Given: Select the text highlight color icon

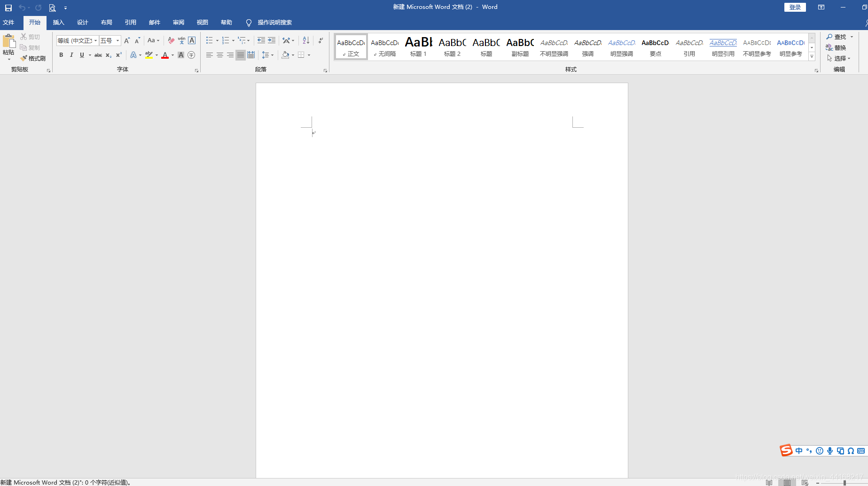Looking at the screenshot, I should pos(149,55).
